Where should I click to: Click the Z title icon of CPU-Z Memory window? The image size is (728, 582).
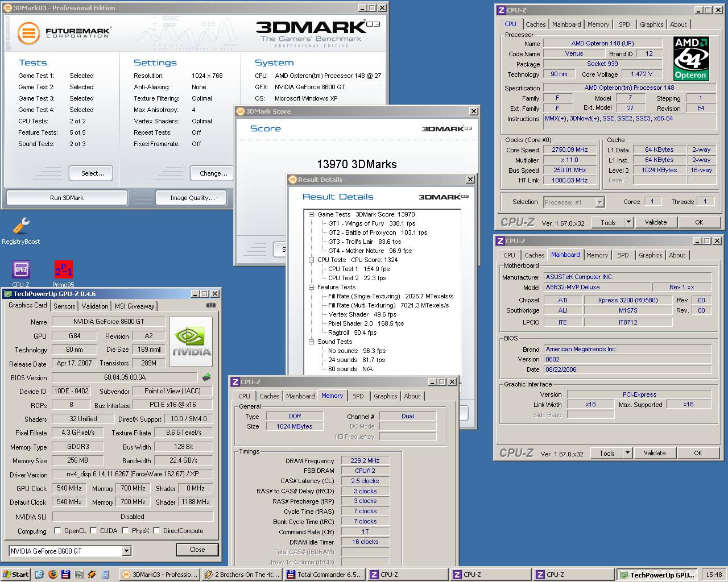(235, 382)
